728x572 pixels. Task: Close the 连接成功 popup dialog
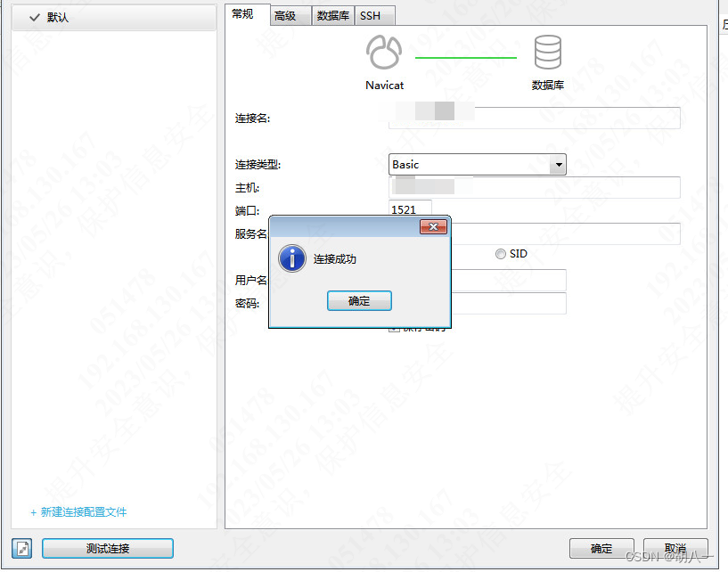[434, 226]
